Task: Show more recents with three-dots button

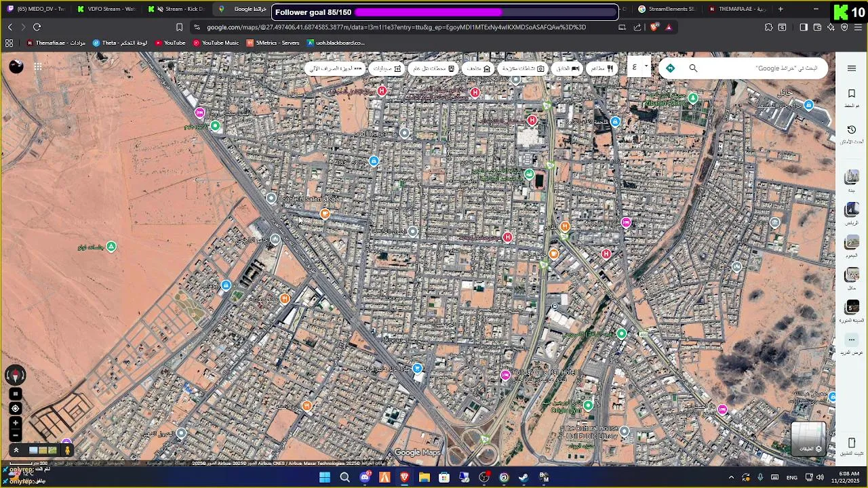Action: point(852,340)
